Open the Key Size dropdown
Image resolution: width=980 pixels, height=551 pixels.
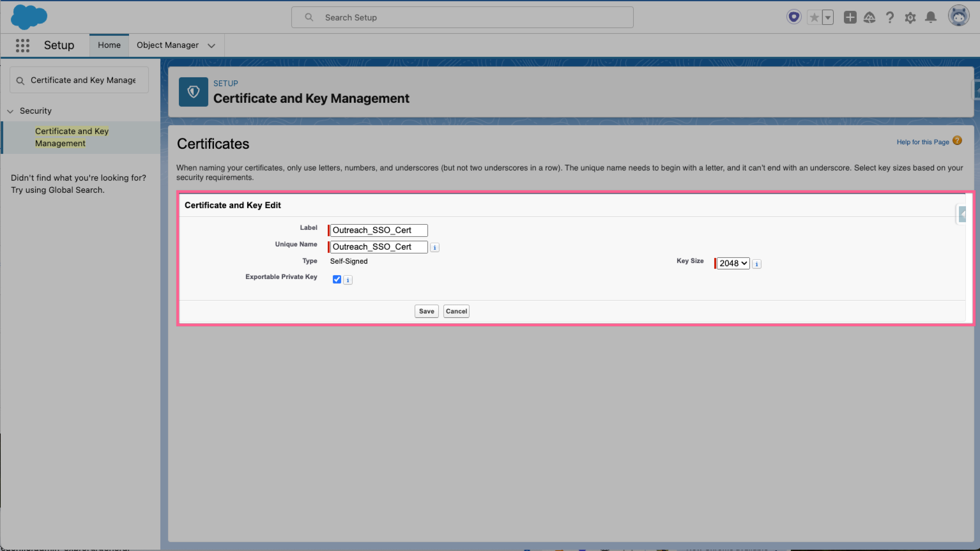[732, 263]
